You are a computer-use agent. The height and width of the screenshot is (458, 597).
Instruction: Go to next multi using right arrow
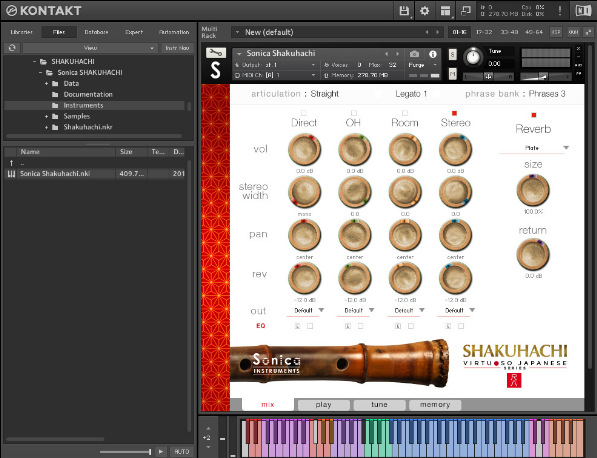click(x=437, y=32)
